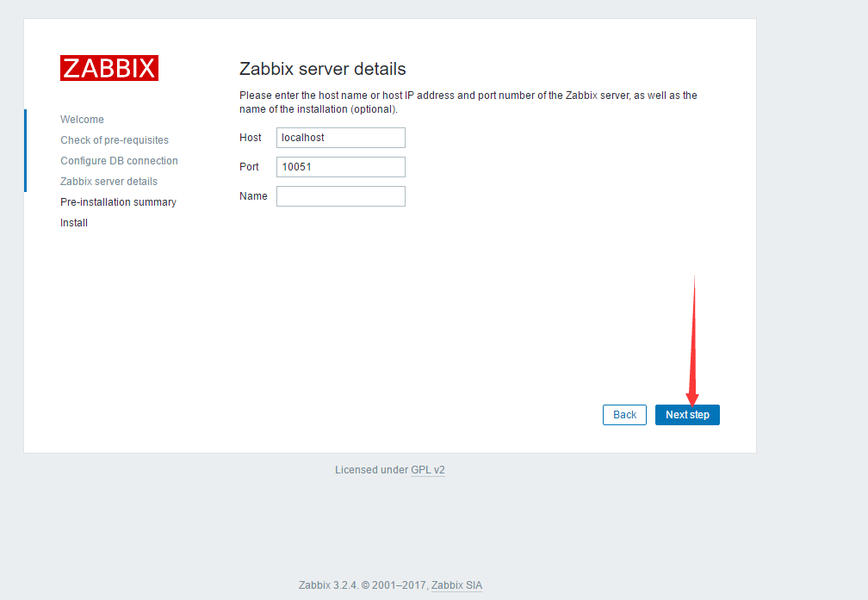Click the ZABBIX logo

tap(109, 68)
